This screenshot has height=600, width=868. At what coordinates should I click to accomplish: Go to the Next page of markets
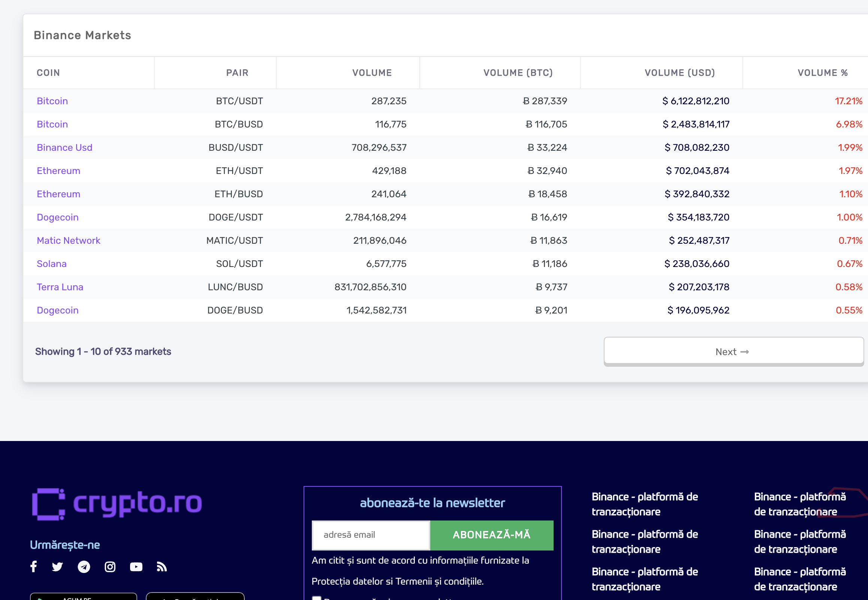[x=733, y=351]
